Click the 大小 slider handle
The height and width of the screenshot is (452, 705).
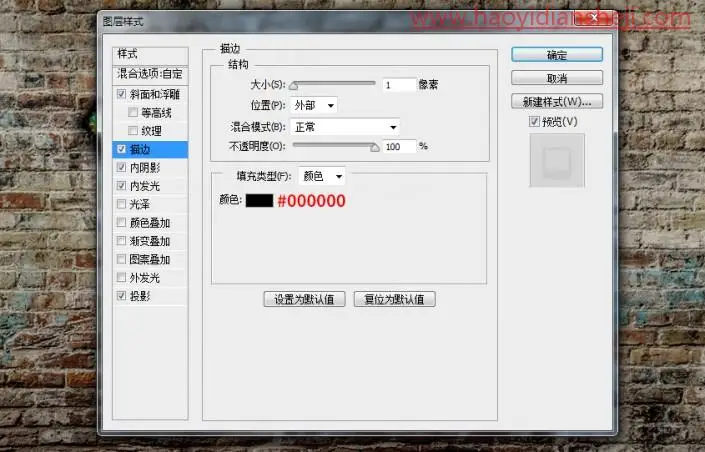pyautogui.click(x=294, y=85)
